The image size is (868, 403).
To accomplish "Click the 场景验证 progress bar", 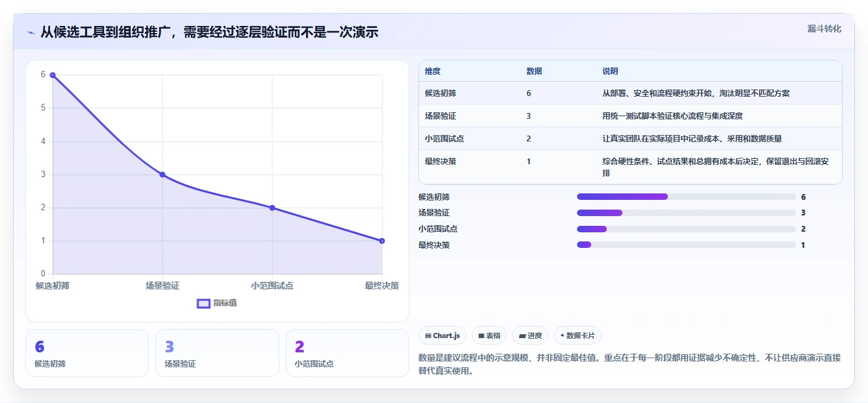I will (686, 213).
